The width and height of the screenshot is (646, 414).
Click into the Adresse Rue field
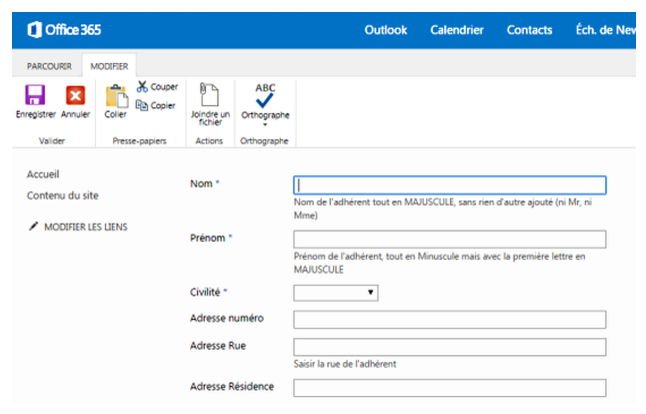coord(449,347)
